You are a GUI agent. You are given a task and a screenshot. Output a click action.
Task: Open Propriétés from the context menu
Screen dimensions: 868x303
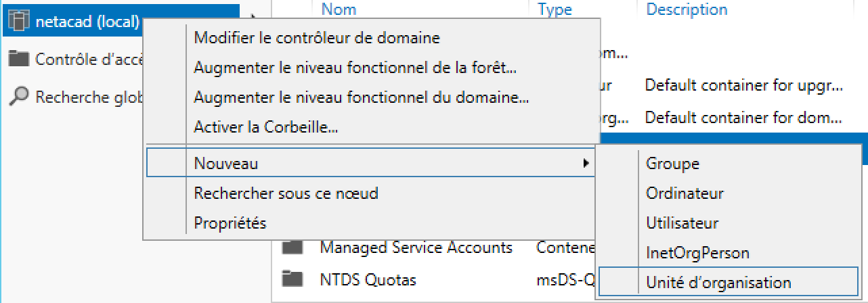point(230,223)
